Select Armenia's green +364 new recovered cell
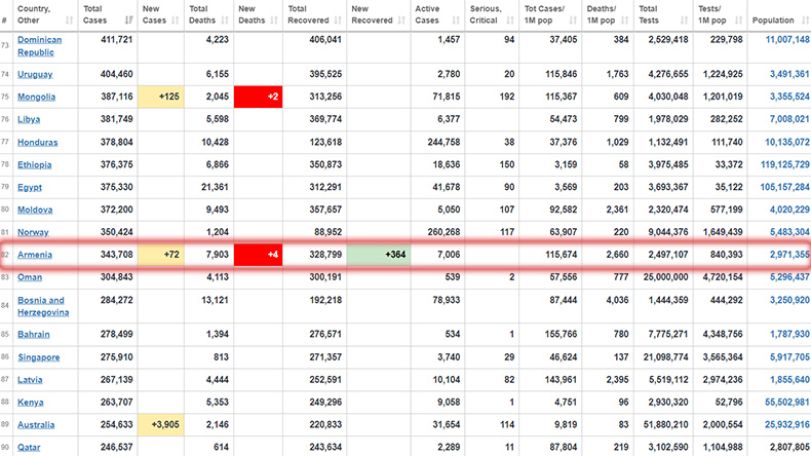The width and height of the screenshot is (811, 456). point(379,254)
